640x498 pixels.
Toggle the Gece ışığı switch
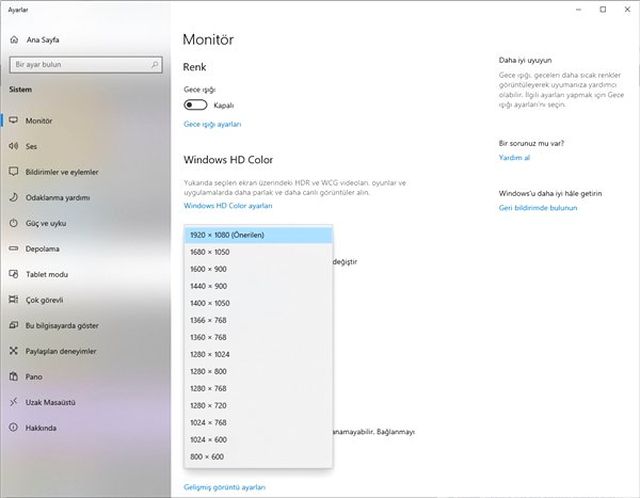click(195, 105)
